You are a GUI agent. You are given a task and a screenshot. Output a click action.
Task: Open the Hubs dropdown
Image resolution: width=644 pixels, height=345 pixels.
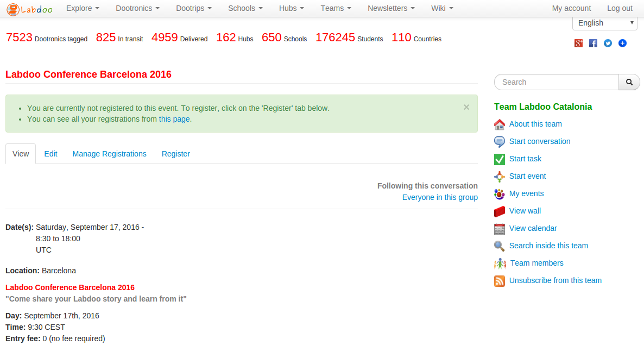[x=291, y=8]
